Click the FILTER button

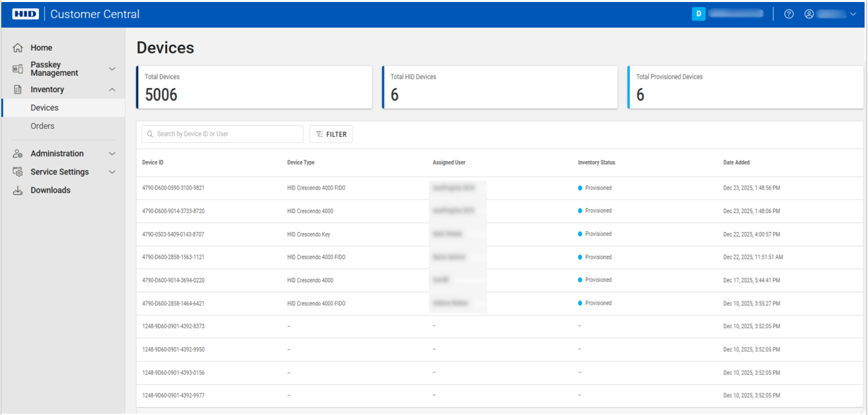pos(331,134)
